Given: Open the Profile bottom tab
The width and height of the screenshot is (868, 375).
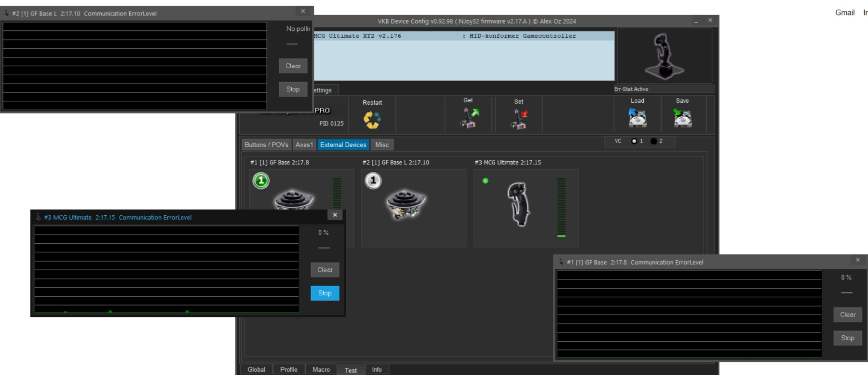Looking at the screenshot, I should (289, 370).
